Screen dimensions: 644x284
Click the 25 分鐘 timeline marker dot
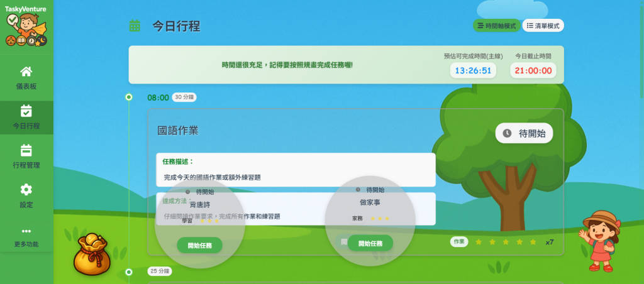pyautogui.click(x=128, y=272)
